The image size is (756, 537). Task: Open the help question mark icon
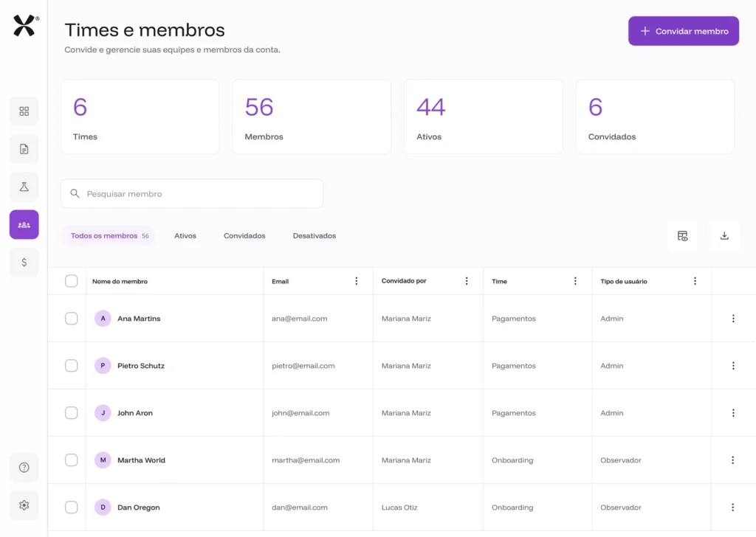24,468
